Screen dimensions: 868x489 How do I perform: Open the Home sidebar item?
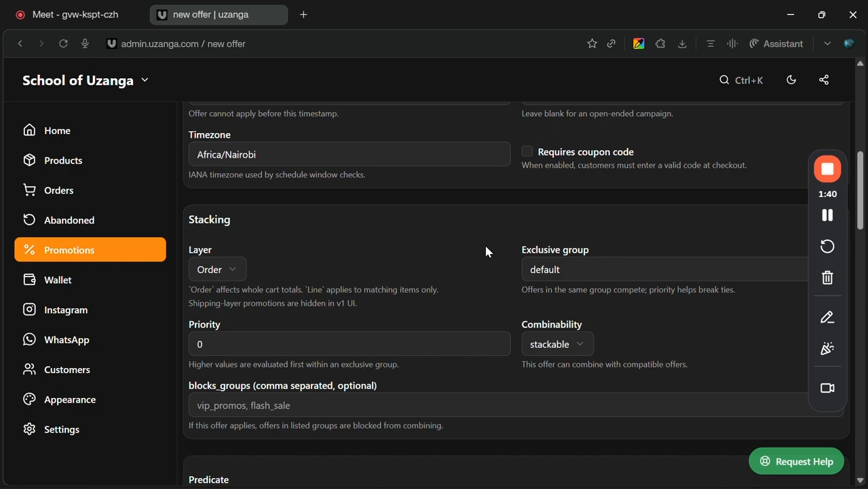click(90, 130)
